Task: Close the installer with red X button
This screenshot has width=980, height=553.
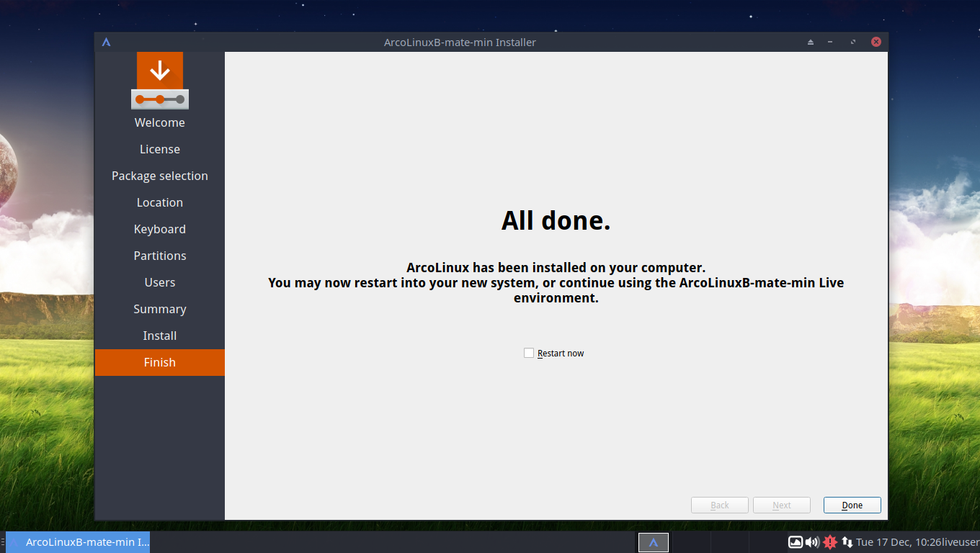Action: (876, 42)
